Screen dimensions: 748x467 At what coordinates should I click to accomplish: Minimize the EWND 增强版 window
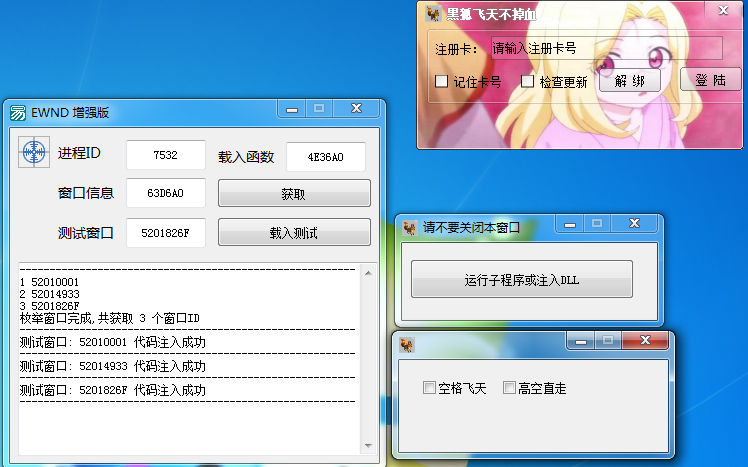(292, 109)
